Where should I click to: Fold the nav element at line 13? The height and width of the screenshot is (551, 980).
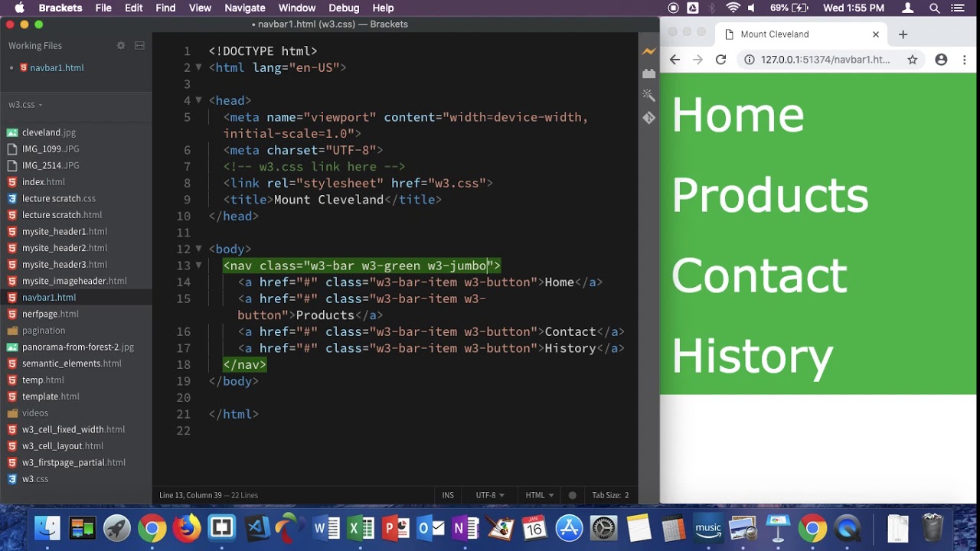click(x=198, y=266)
